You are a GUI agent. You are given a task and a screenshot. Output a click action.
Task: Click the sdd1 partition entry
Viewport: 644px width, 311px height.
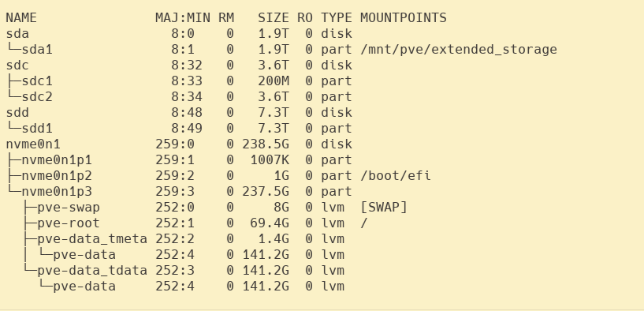click(x=37, y=129)
